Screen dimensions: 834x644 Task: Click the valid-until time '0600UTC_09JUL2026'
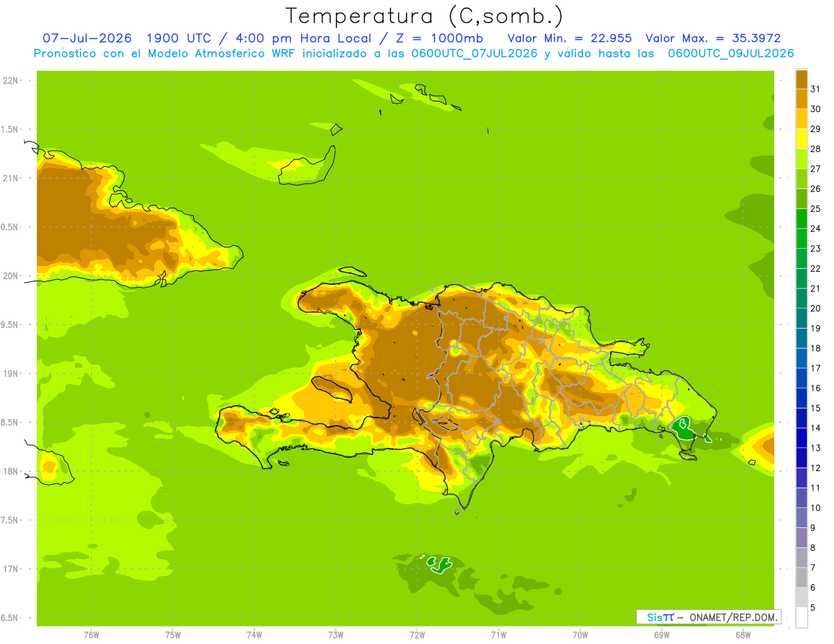[x=731, y=53]
